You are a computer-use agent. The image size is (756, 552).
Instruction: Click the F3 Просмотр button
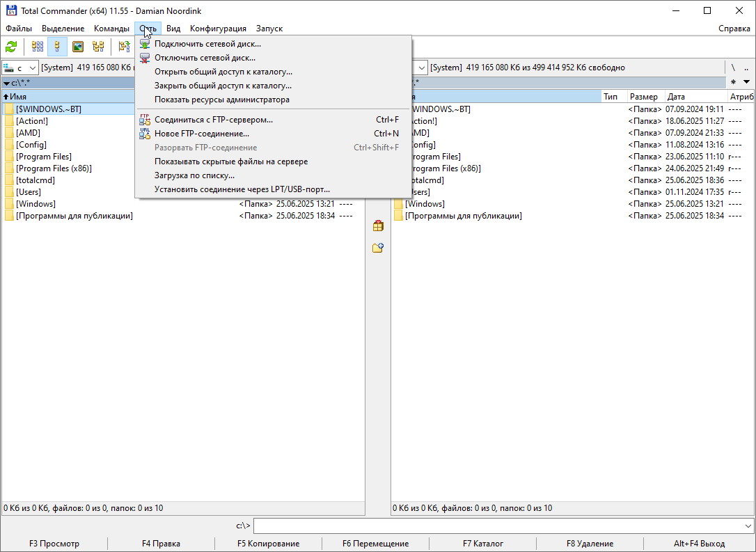click(54, 544)
